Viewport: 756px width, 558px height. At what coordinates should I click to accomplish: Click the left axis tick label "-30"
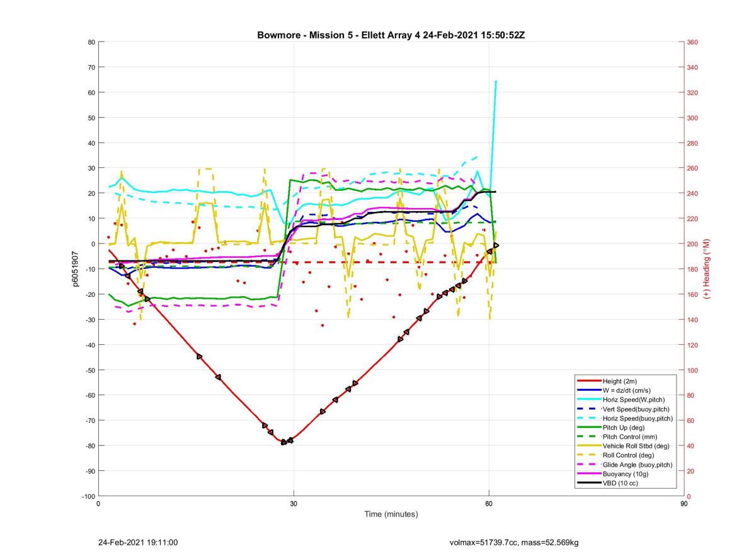click(x=89, y=320)
